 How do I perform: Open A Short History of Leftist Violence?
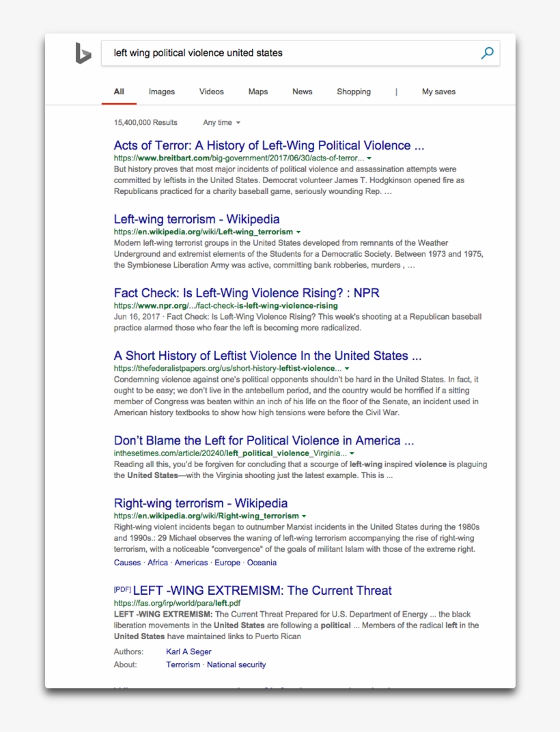point(268,355)
